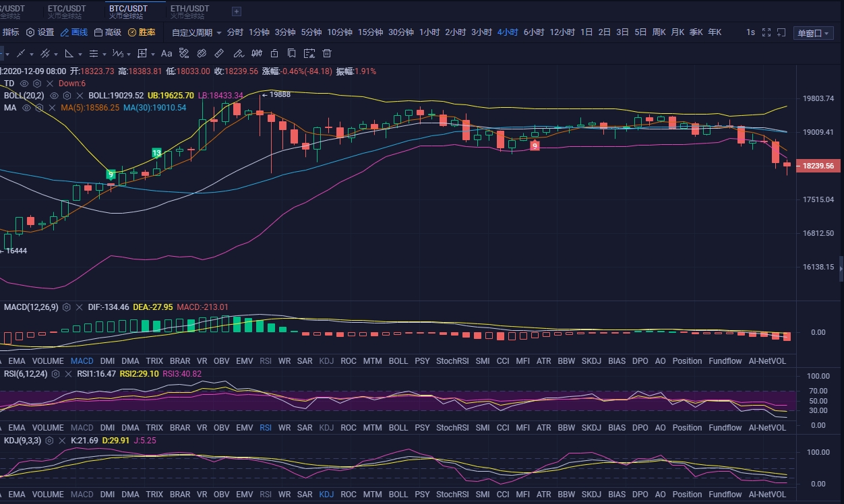The width and height of the screenshot is (844, 504).
Task: Select the 1日 timeframe
Action: click(586, 32)
